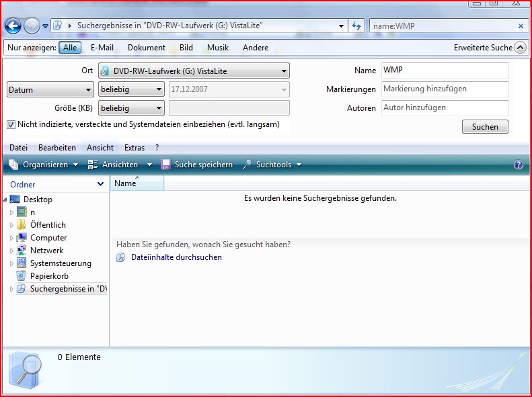The height and width of the screenshot is (397, 532).
Task: Expand the Systemsteuerung tree node
Action: pyautogui.click(x=11, y=263)
